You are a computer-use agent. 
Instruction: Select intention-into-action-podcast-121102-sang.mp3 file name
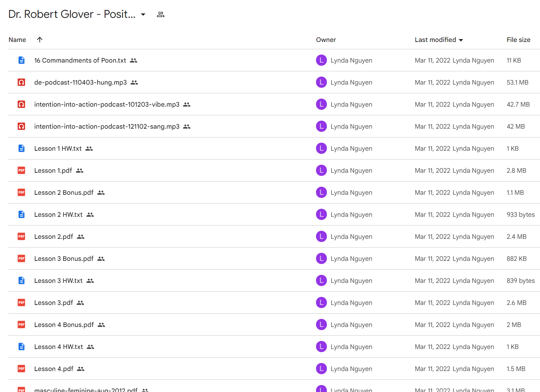pyautogui.click(x=107, y=127)
